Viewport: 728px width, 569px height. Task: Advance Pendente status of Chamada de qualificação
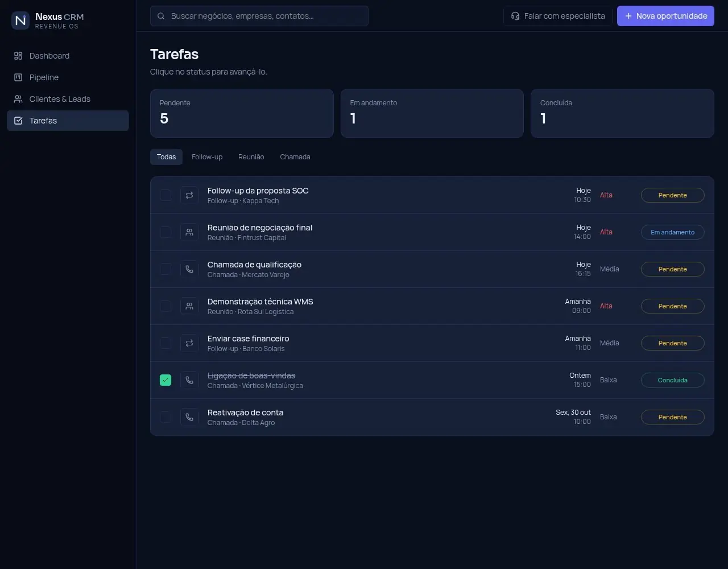click(673, 269)
